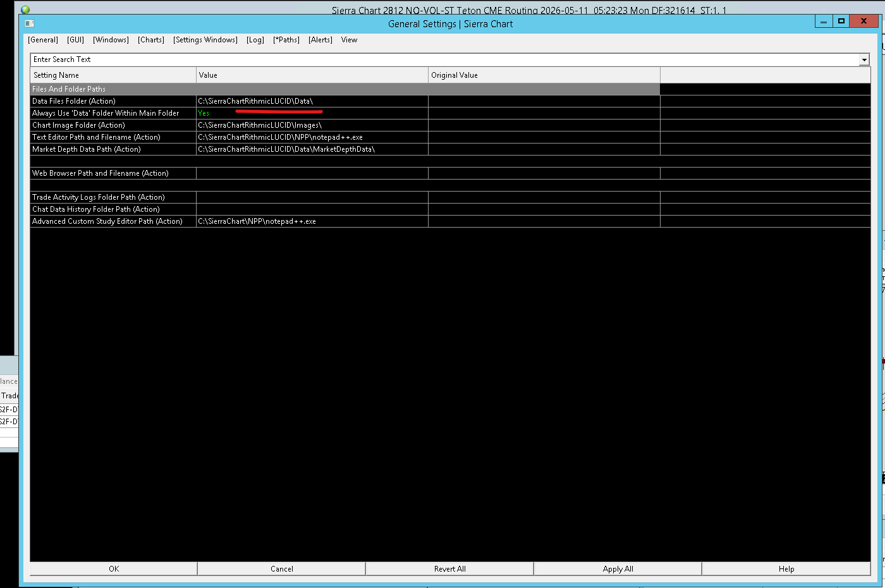Viewport: 885px width, 588px height.
Task: Click the Web Browser Path value cell
Action: point(312,173)
